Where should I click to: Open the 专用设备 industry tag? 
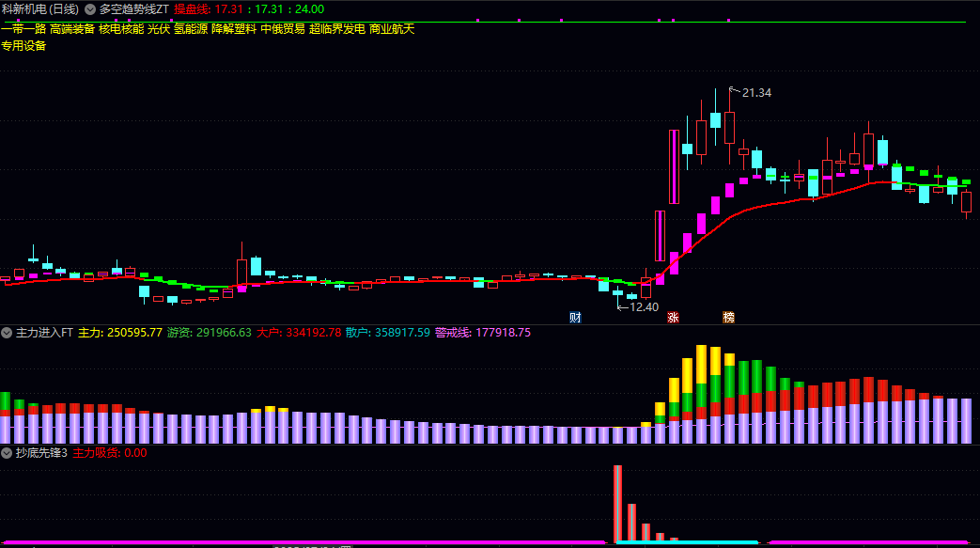23,46
